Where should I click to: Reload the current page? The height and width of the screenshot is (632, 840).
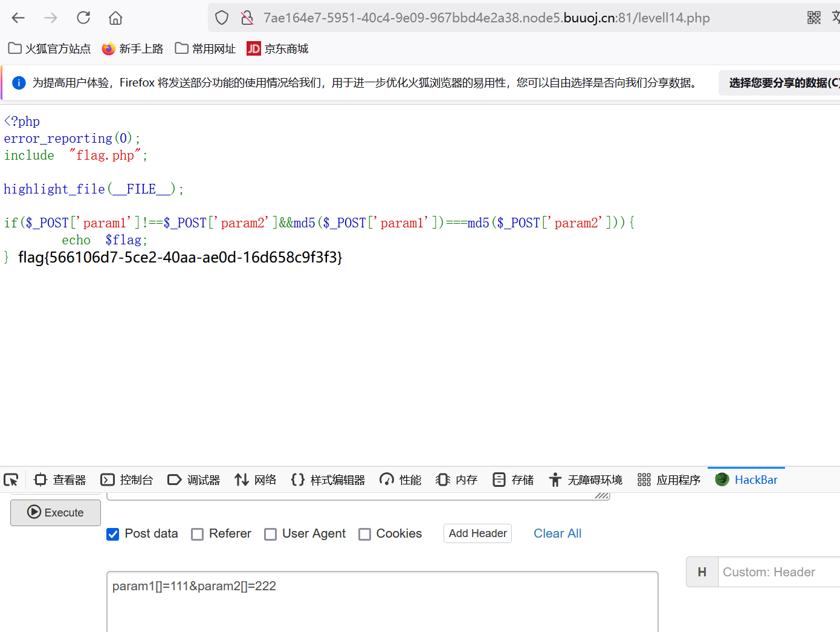tap(83, 18)
